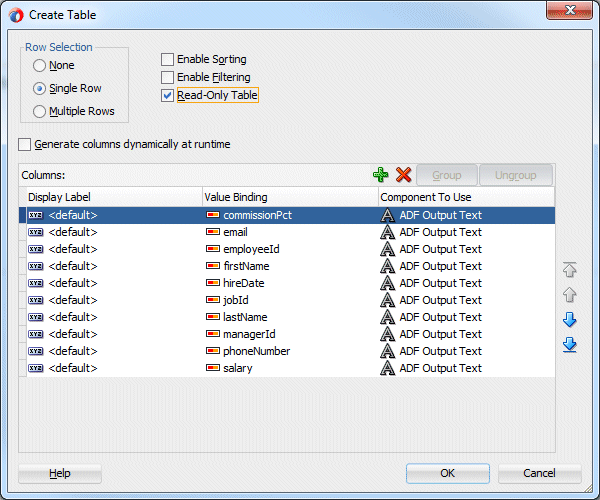
Task: Uncheck the Read-Only Table checkbox
Action: pyautogui.click(x=167, y=95)
